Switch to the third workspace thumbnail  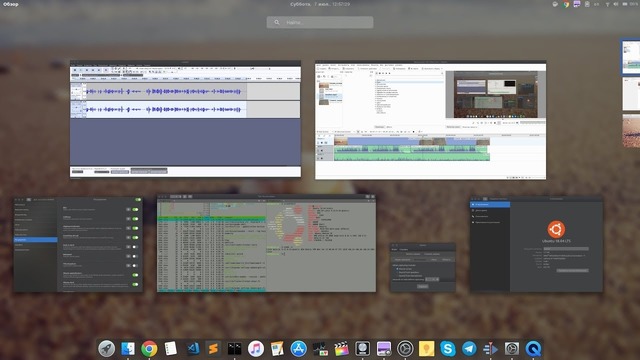click(631, 131)
